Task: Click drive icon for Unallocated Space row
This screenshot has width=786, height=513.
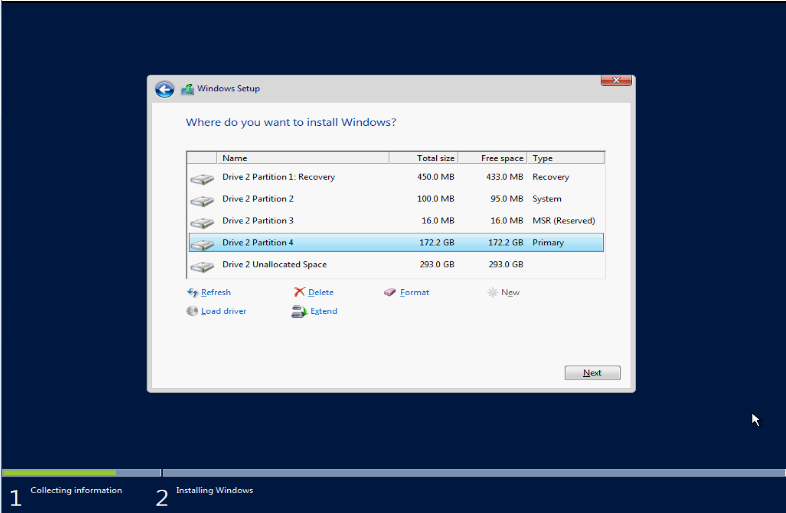Action: tap(202, 266)
